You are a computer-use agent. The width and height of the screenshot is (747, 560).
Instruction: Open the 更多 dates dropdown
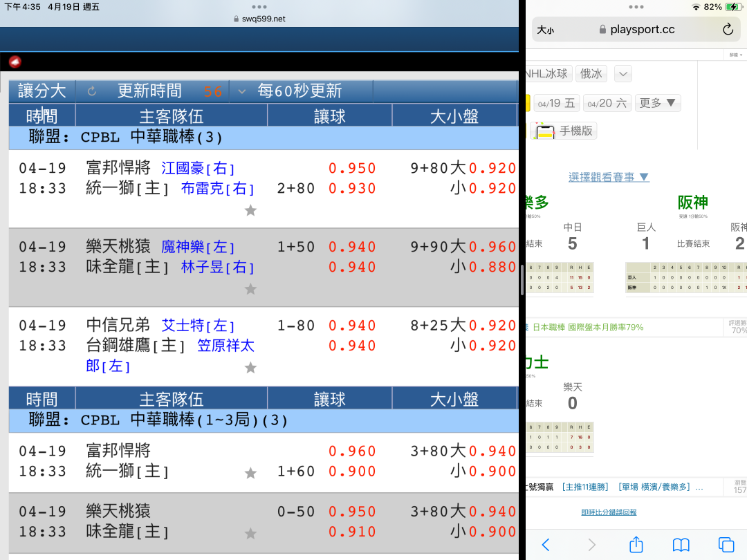[x=658, y=103]
